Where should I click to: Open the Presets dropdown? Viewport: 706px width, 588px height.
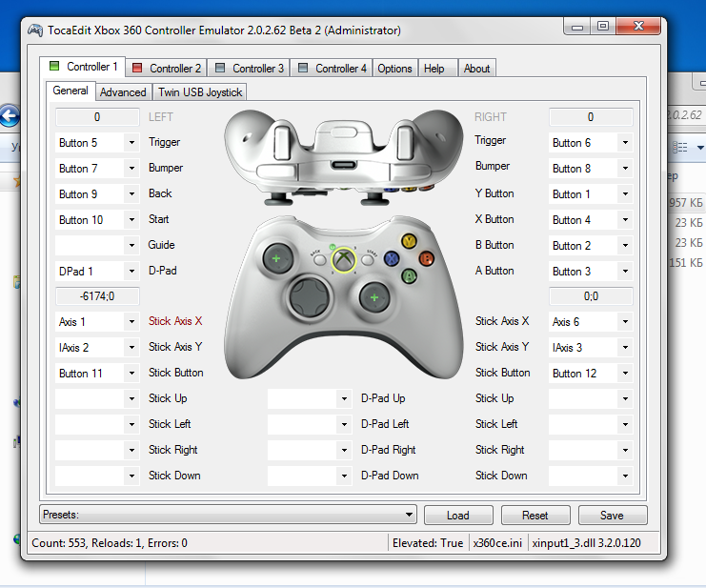tap(229, 515)
